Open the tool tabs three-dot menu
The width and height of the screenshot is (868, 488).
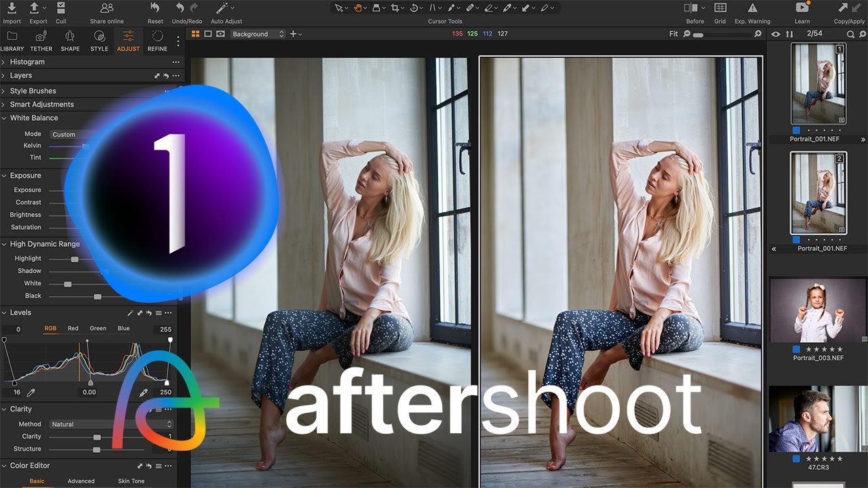178,41
